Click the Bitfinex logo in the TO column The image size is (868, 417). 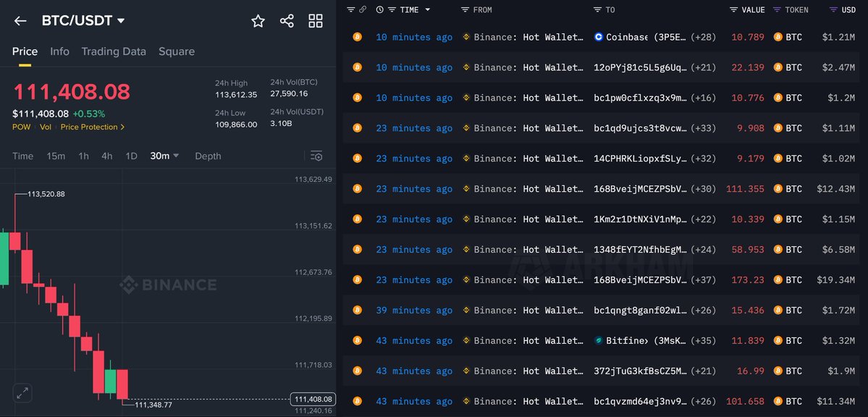599,340
